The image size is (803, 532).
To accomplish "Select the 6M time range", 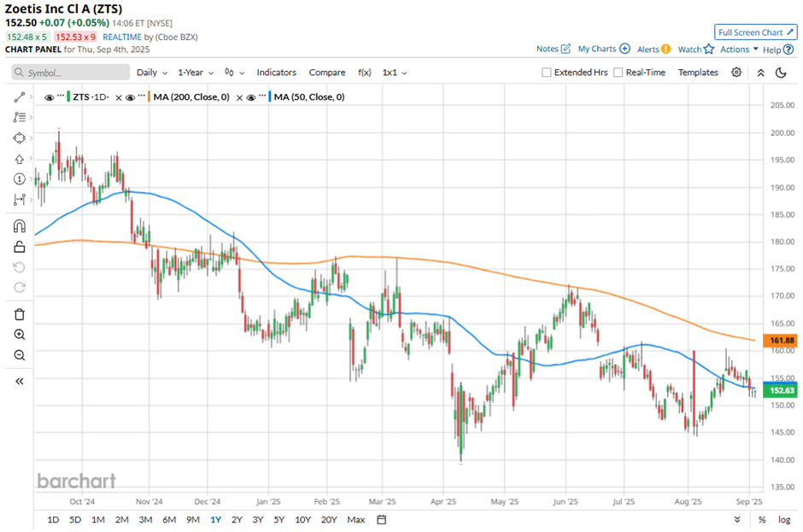I will 169,520.
